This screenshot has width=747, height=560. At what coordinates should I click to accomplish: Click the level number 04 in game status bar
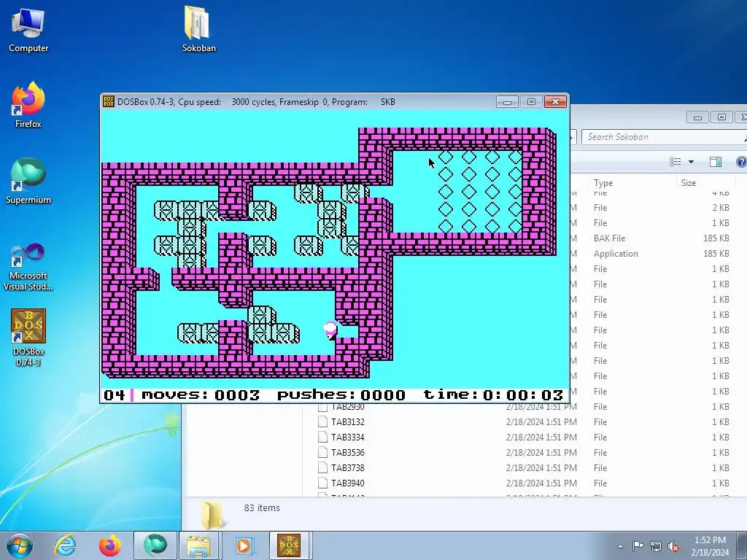click(x=115, y=394)
